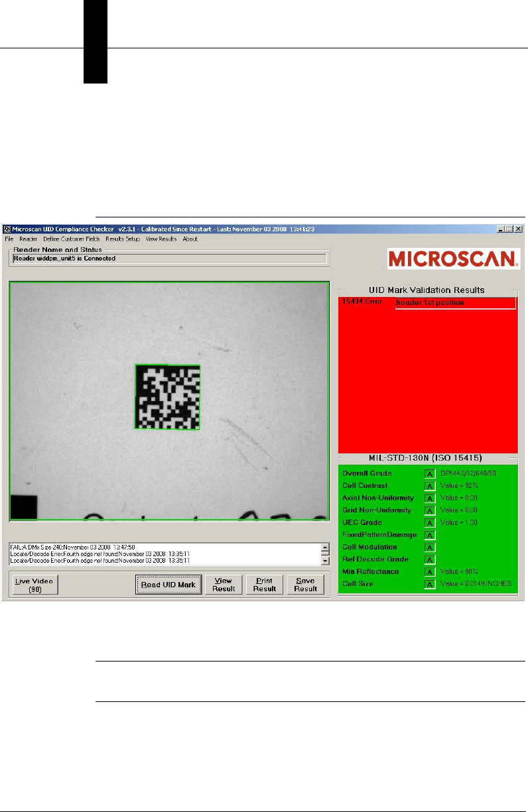
Task: Click the Cell Size A grade box
Action: tap(429, 584)
